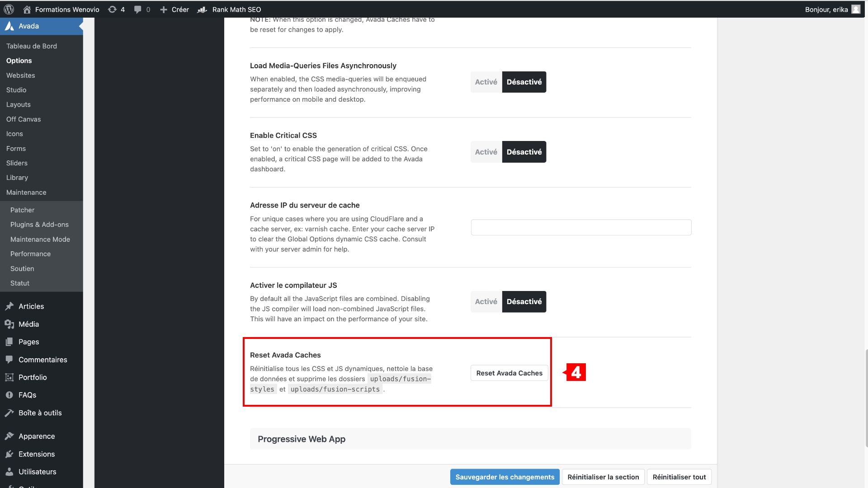Click the Rank Math SEO label
Screen dimensions: 868x488
236,9
